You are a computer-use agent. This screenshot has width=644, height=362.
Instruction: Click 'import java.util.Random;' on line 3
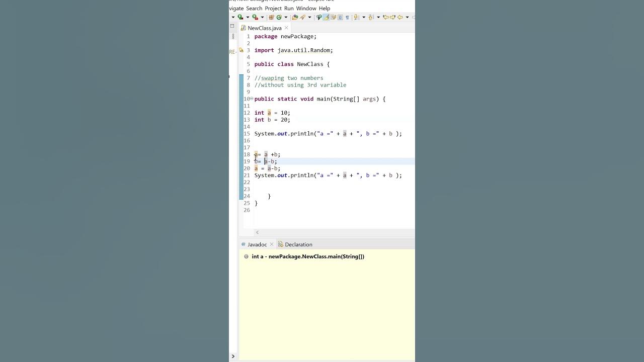coord(293,50)
